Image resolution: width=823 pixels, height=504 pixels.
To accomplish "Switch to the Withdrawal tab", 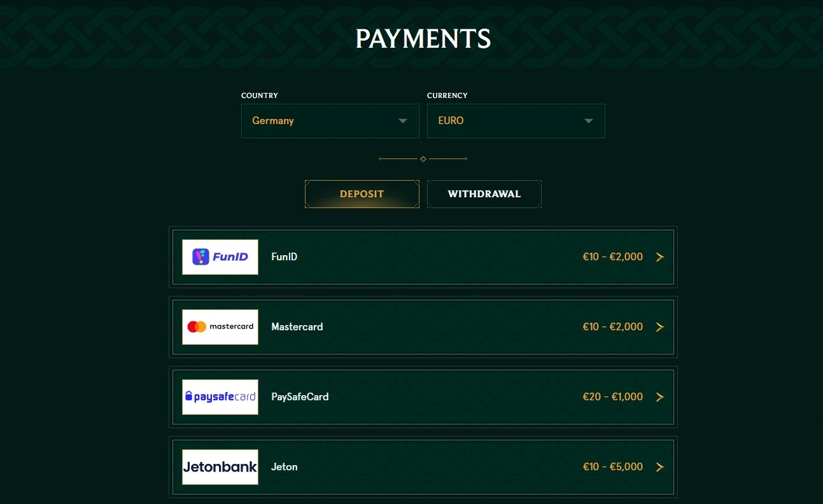I will coord(484,194).
